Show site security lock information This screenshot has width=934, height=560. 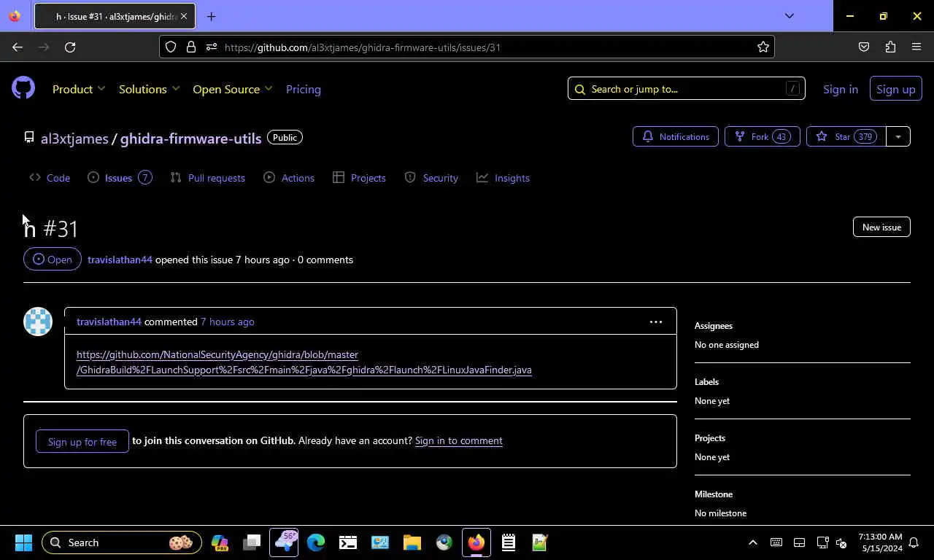[x=191, y=47]
